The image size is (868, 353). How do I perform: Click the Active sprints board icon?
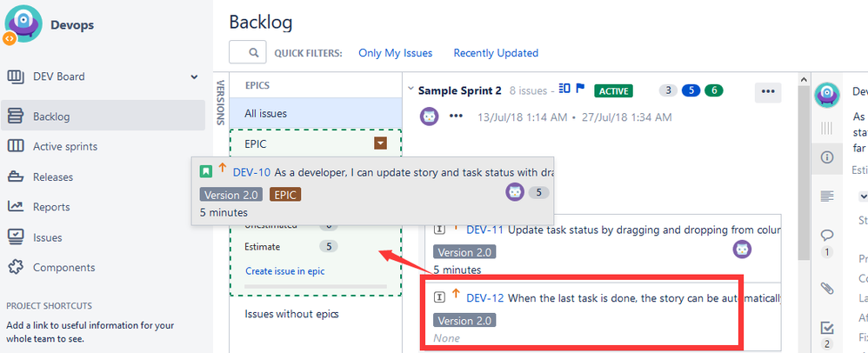click(x=16, y=147)
